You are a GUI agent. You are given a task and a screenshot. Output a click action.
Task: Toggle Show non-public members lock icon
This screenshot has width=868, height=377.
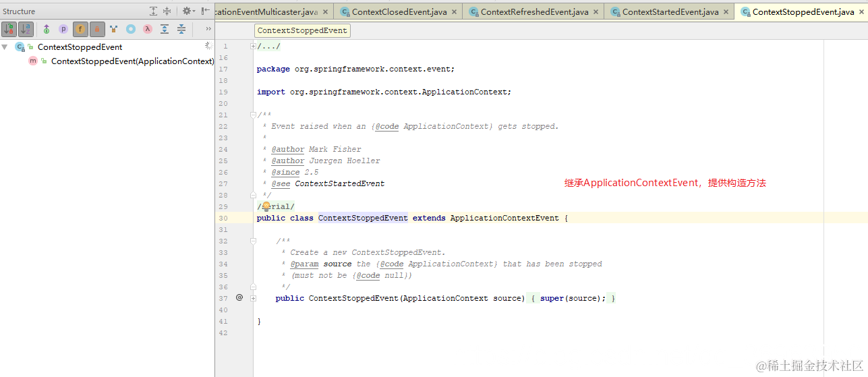pos(97,29)
